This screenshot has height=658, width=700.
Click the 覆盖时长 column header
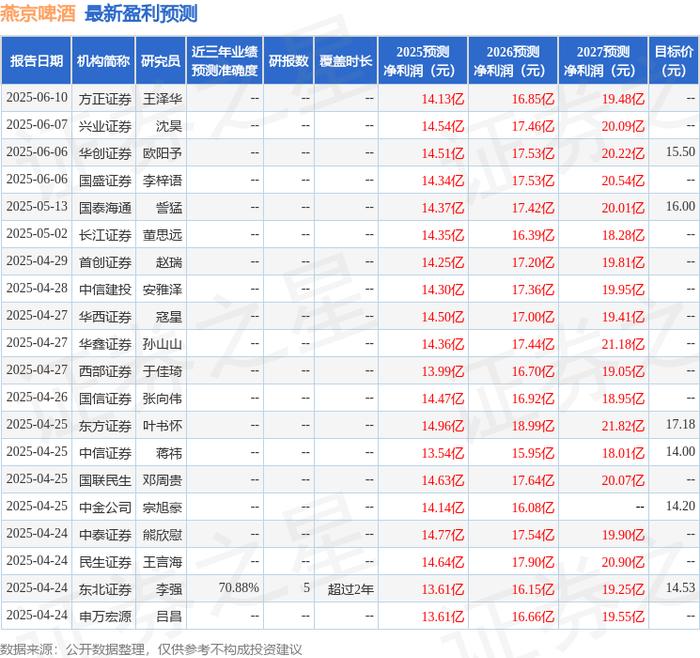click(x=346, y=61)
